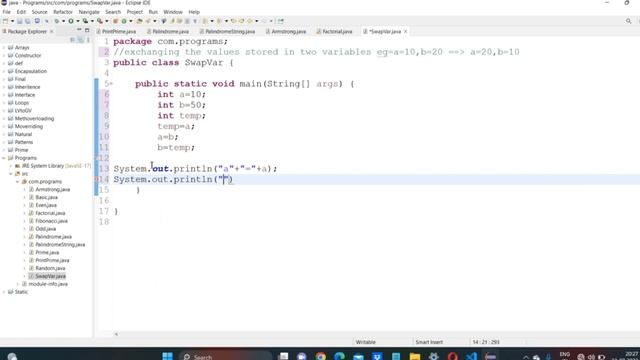
Task: Minimize the Package Explorer view
Action: click(79, 30)
